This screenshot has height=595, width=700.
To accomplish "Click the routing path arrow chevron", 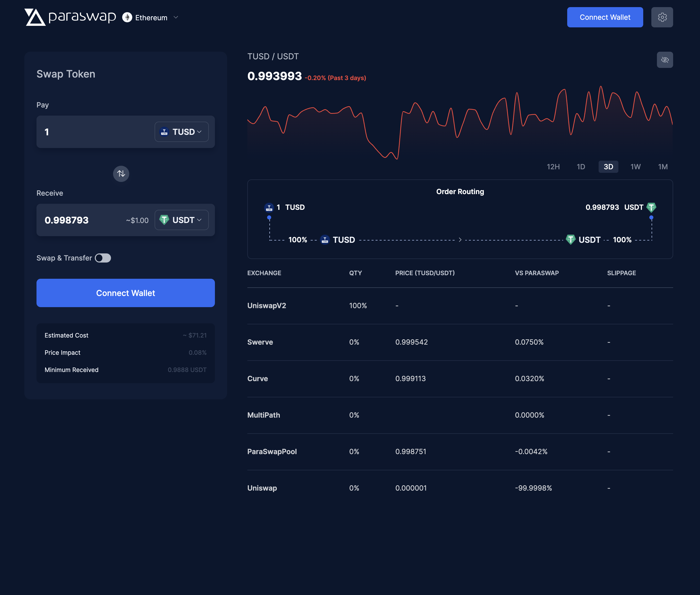I will pos(460,240).
